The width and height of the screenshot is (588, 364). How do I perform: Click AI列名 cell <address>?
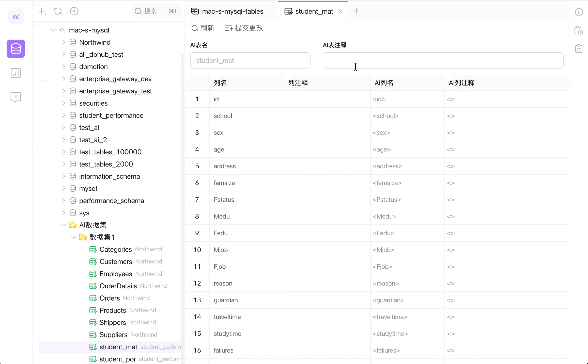pyautogui.click(x=407, y=166)
